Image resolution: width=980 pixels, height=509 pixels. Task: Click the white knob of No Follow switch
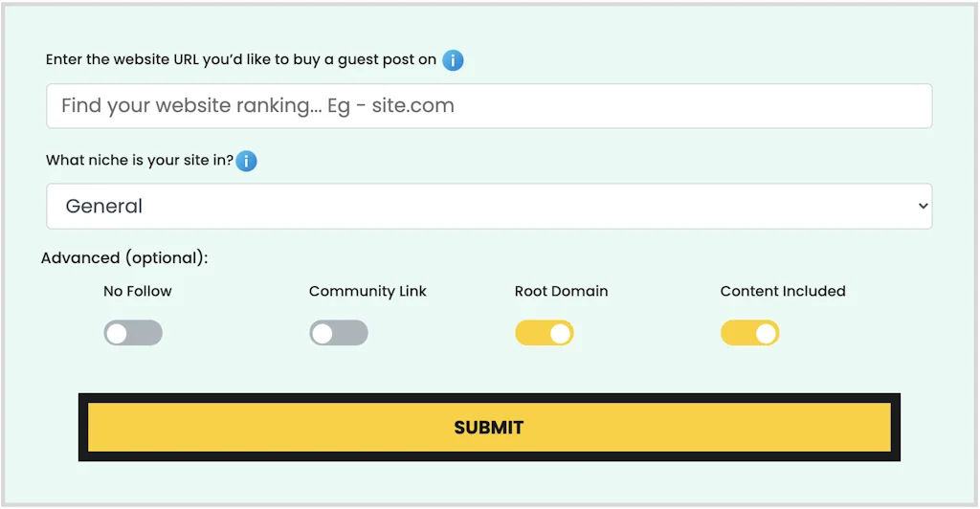pos(117,333)
